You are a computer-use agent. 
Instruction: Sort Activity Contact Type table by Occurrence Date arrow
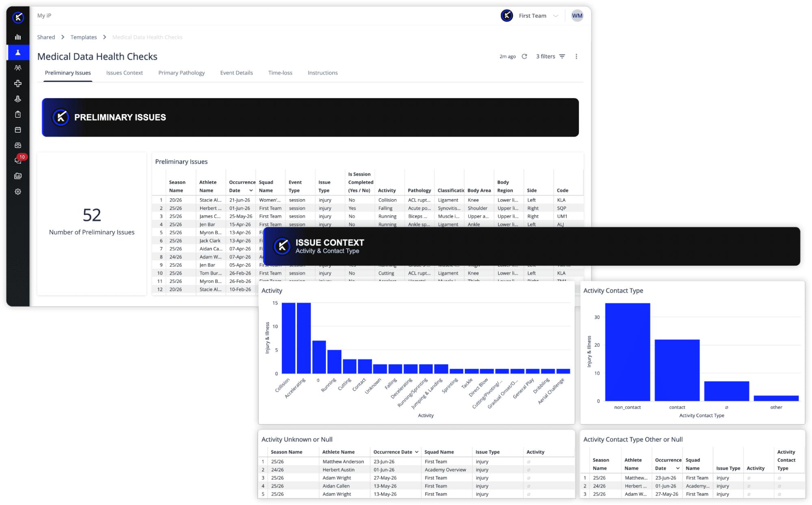pyautogui.click(x=678, y=468)
